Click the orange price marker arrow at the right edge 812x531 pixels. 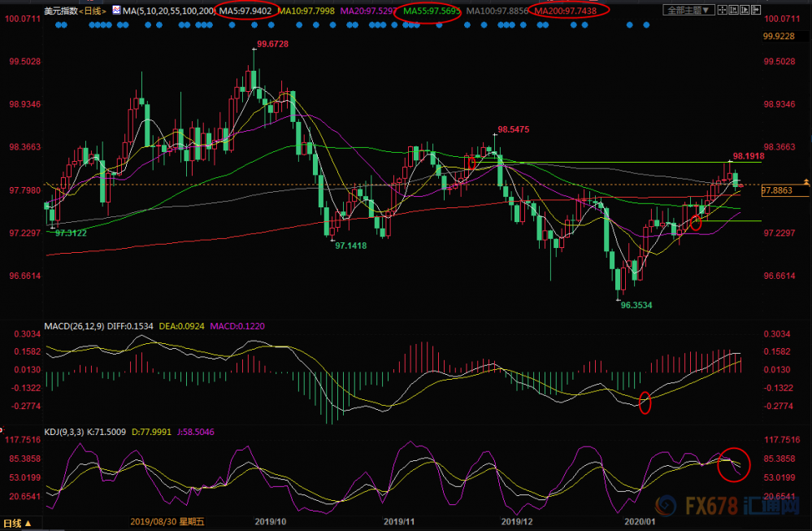click(x=806, y=182)
